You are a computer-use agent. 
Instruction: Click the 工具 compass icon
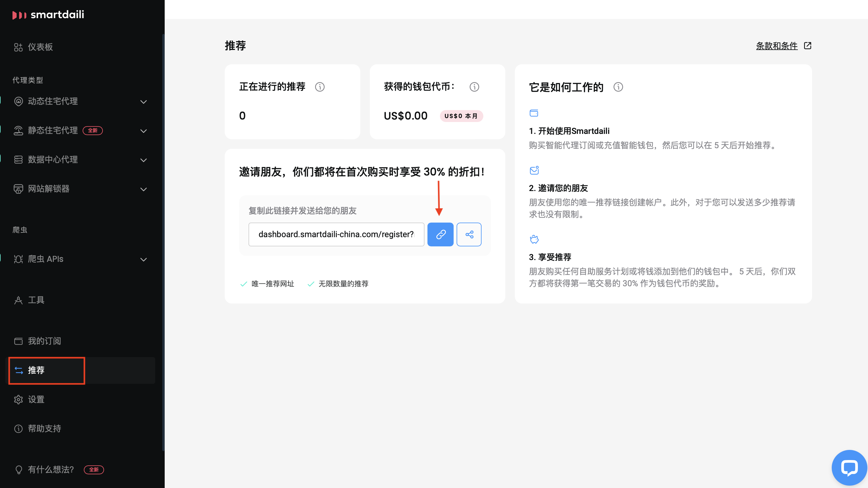pyautogui.click(x=18, y=300)
